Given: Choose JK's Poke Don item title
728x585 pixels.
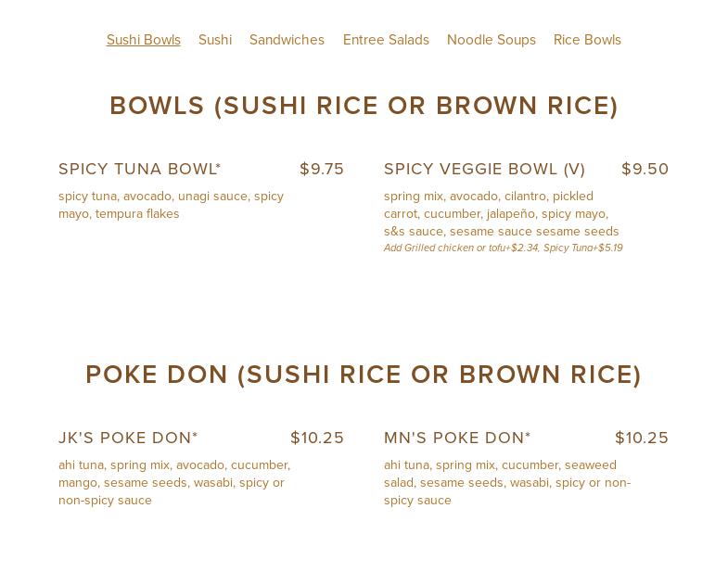Looking at the screenshot, I should pos(128,438).
